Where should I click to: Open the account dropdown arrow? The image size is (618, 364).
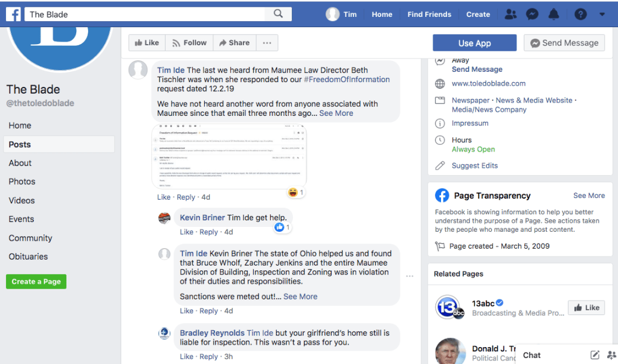602,14
